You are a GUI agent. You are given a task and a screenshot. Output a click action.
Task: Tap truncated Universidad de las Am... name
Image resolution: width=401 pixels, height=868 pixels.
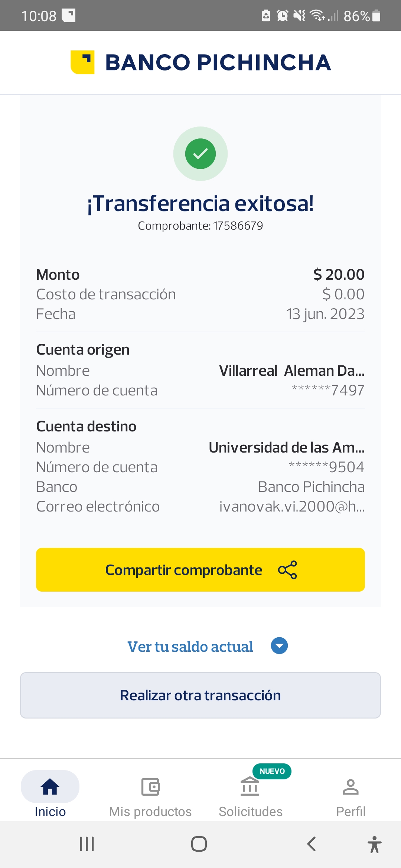(x=287, y=447)
